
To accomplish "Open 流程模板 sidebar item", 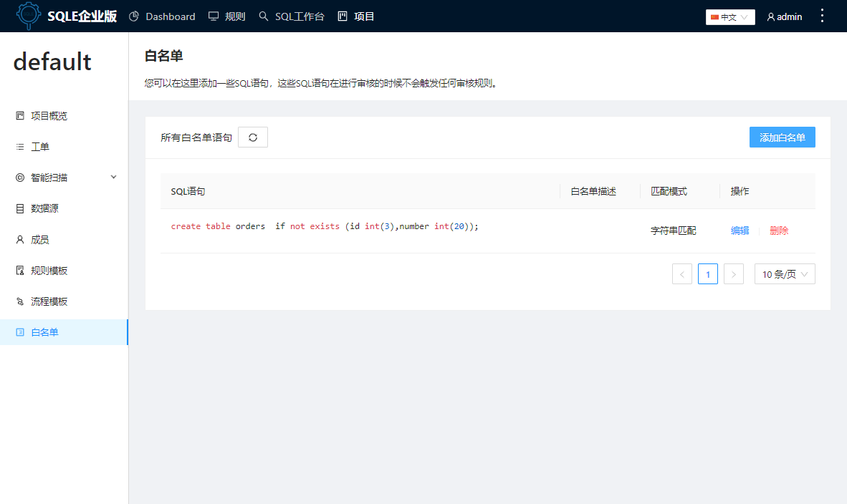I will (x=49, y=301).
